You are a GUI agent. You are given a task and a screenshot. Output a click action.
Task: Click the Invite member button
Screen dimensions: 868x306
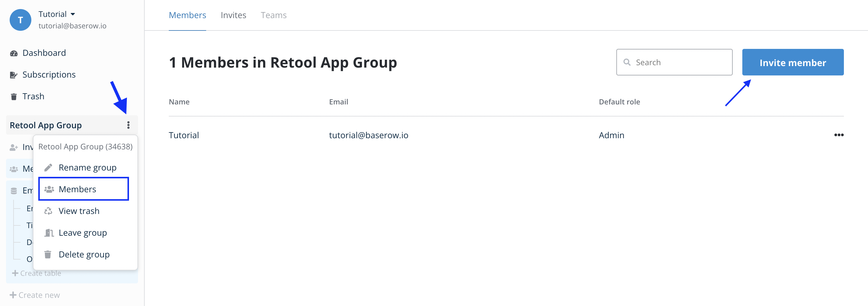[x=793, y=62]
